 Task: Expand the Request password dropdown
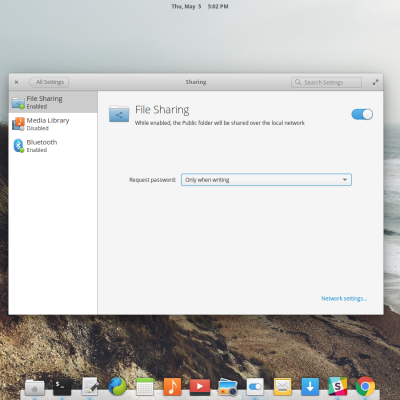(266, 180)
